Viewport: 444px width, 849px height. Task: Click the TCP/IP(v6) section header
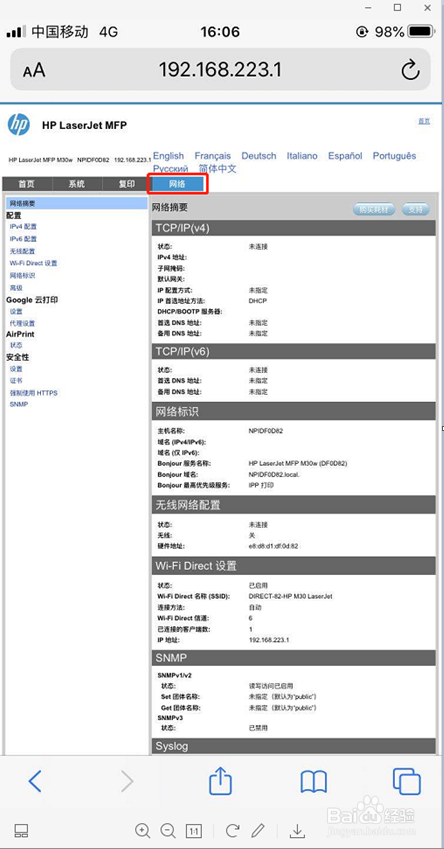click(x=293, y=351)
